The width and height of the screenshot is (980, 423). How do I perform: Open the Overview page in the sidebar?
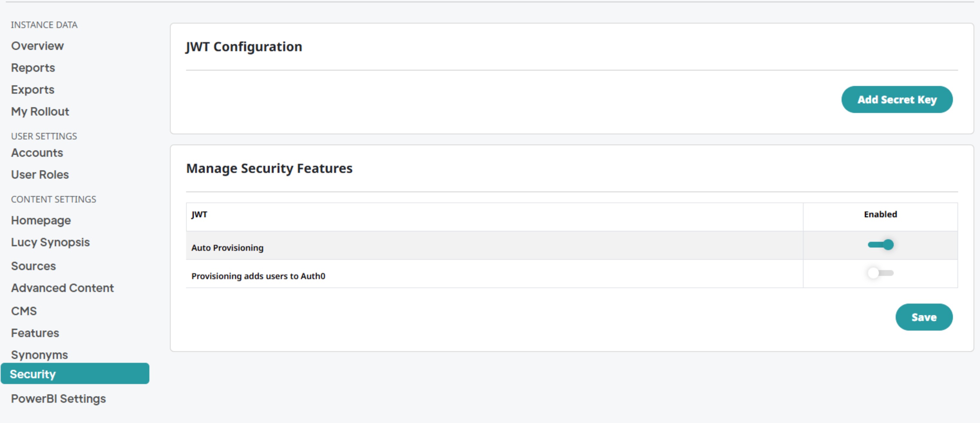point(37,46)
